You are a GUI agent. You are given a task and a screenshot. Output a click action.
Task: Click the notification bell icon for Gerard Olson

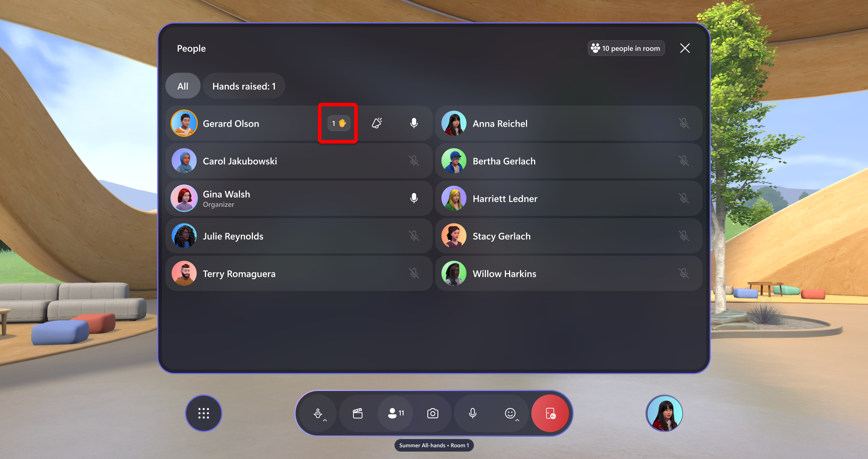[377, 123]
